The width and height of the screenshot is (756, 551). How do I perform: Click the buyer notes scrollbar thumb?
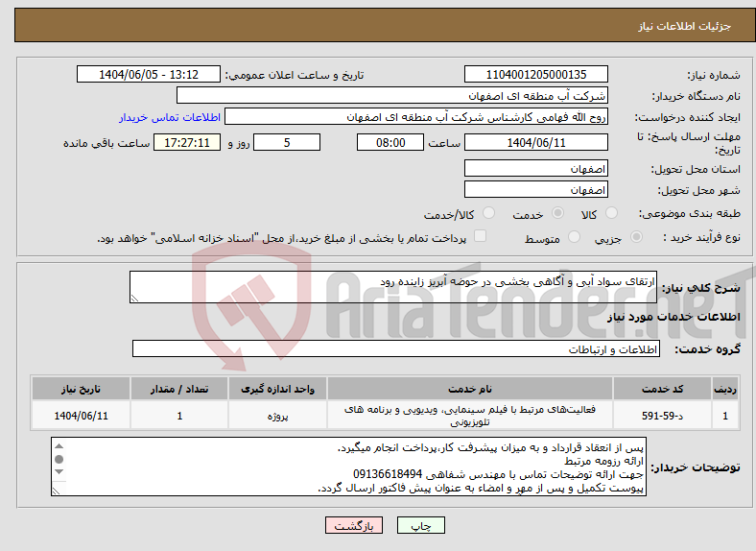coord(59,460)
